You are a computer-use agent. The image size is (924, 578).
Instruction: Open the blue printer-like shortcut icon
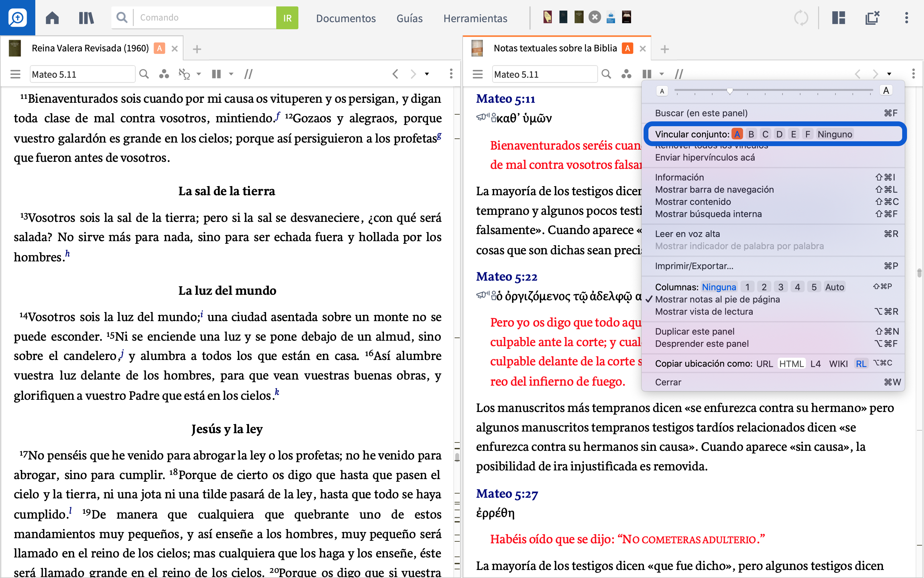coord(611,17)
